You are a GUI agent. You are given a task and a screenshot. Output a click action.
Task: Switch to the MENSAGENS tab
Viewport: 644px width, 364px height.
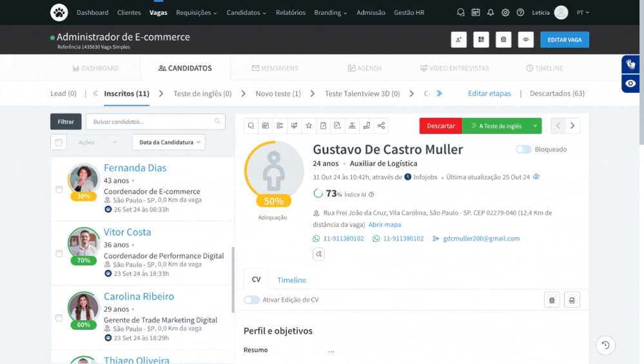click(275, 68)
